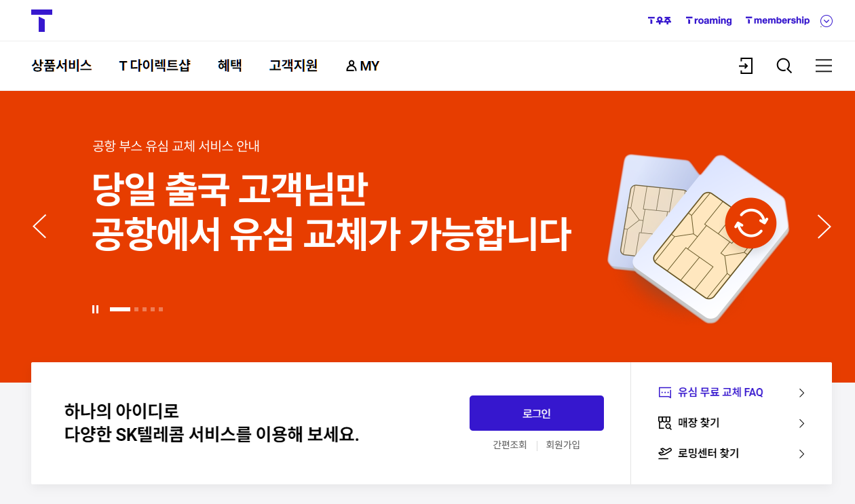Viewport: 855px width, 504px height.
Task: Click the blue 로그인 button
Action: coord(537,413)
